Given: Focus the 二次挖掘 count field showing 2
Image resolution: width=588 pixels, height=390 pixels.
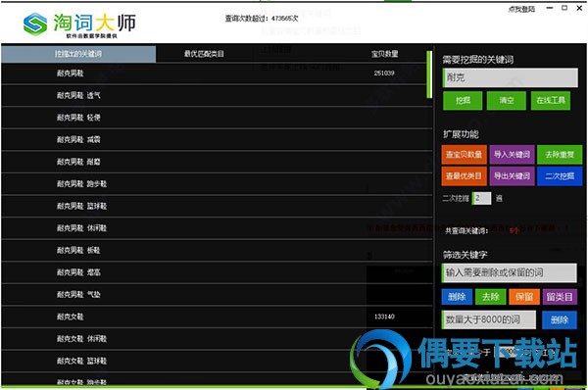Looking at the screenshot, I should [482, 198].
